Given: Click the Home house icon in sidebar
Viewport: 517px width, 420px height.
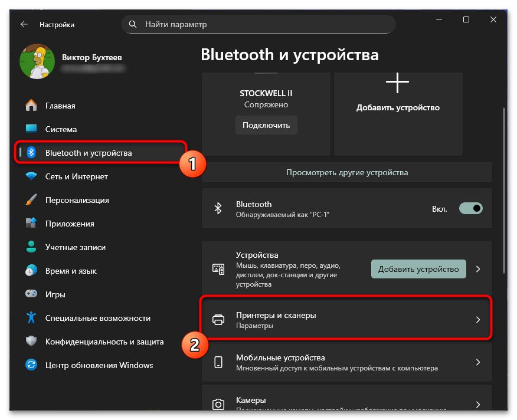Looking at the screenshot, I should [31, 106].
